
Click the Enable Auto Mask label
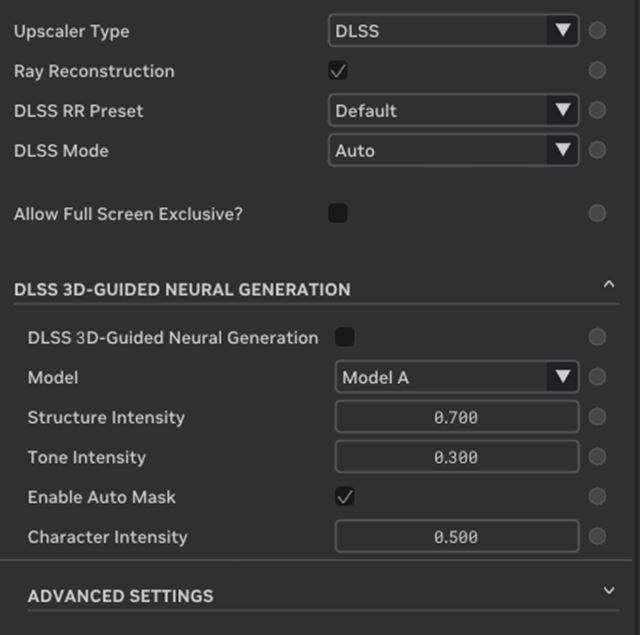pos(102,497)
